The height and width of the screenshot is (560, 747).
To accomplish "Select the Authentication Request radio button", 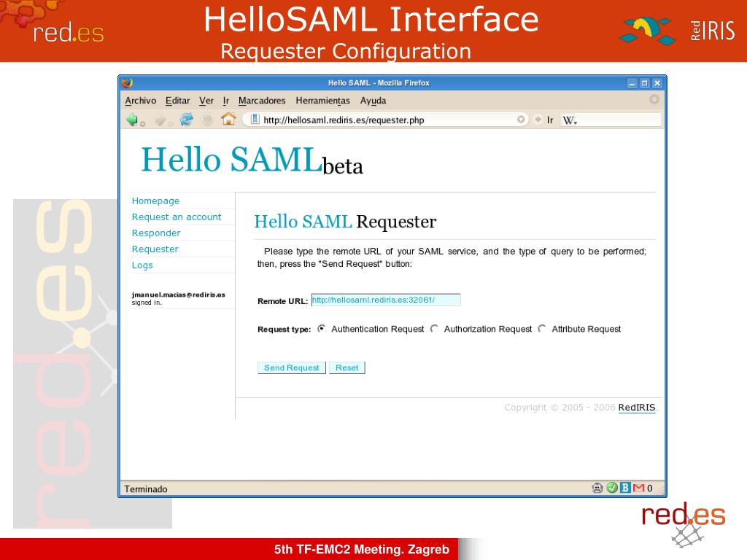I will (x=322, y=329).
